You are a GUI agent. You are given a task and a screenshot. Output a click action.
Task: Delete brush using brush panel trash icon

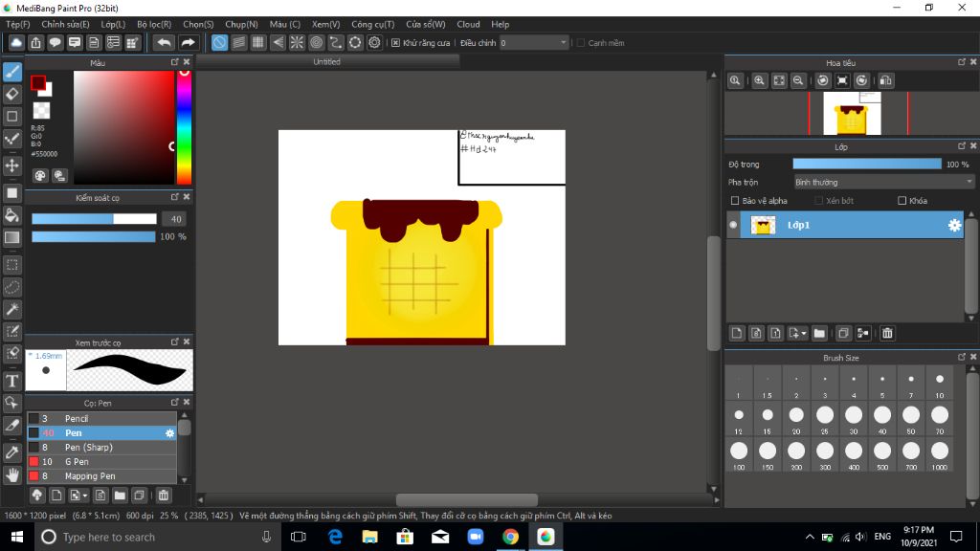163,496
